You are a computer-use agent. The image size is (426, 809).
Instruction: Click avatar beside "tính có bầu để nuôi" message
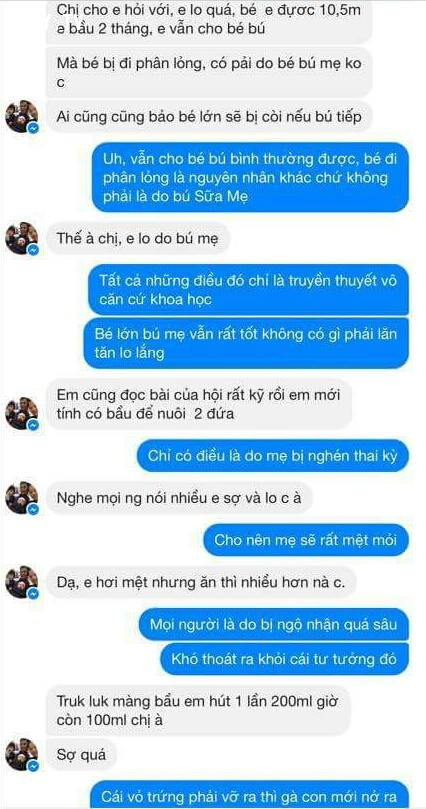click(x=22, y=413)
